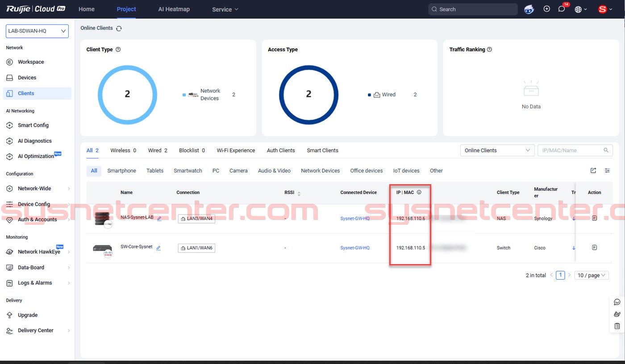Select Clients in the sidebar

coord(37,93)
